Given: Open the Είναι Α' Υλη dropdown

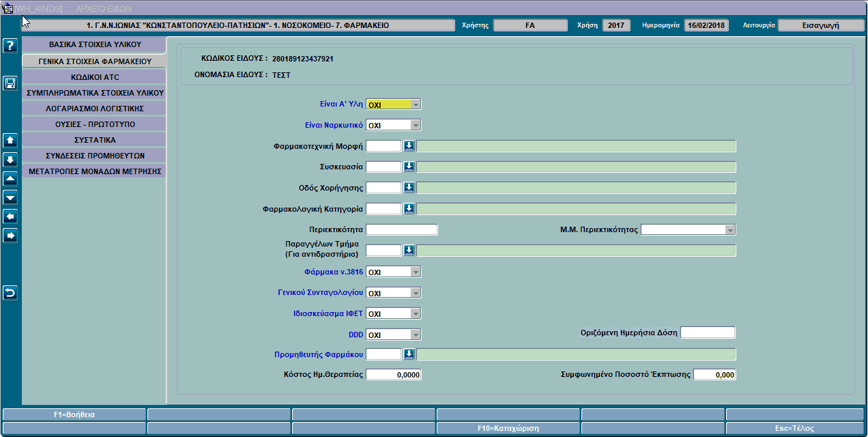Looking at the screenshot, I should [416, 104].
